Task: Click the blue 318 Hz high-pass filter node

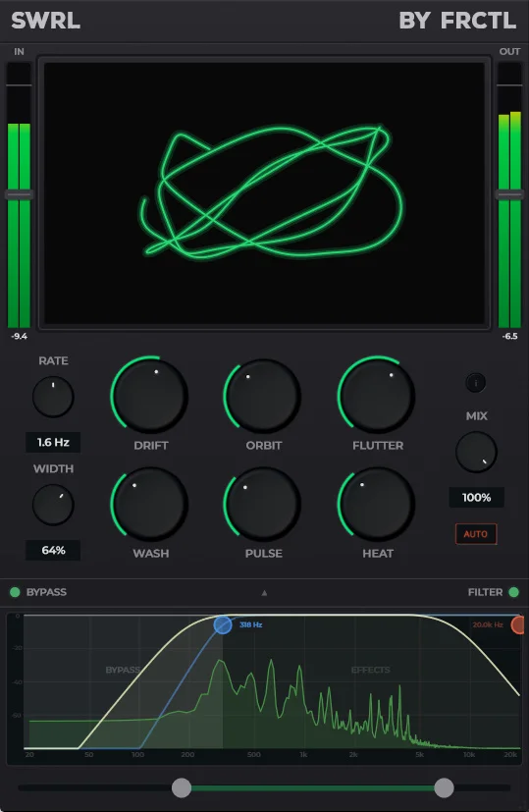Action: (223, 625)
